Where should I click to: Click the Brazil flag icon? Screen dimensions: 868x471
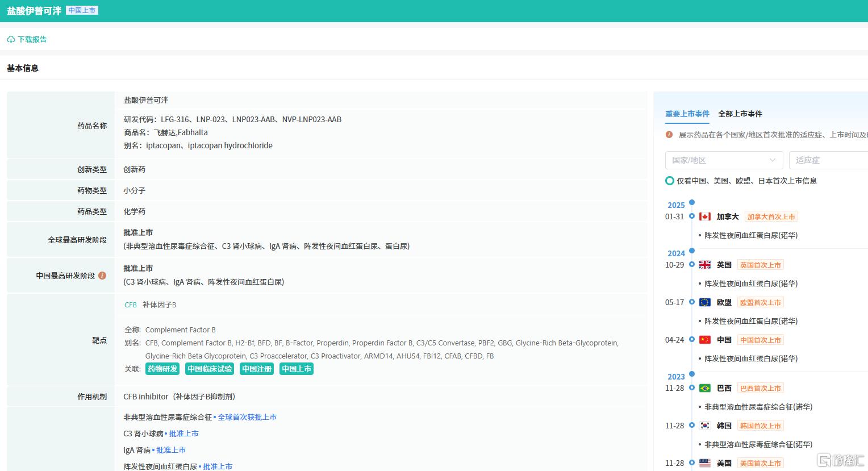click(x=705, y=388)
